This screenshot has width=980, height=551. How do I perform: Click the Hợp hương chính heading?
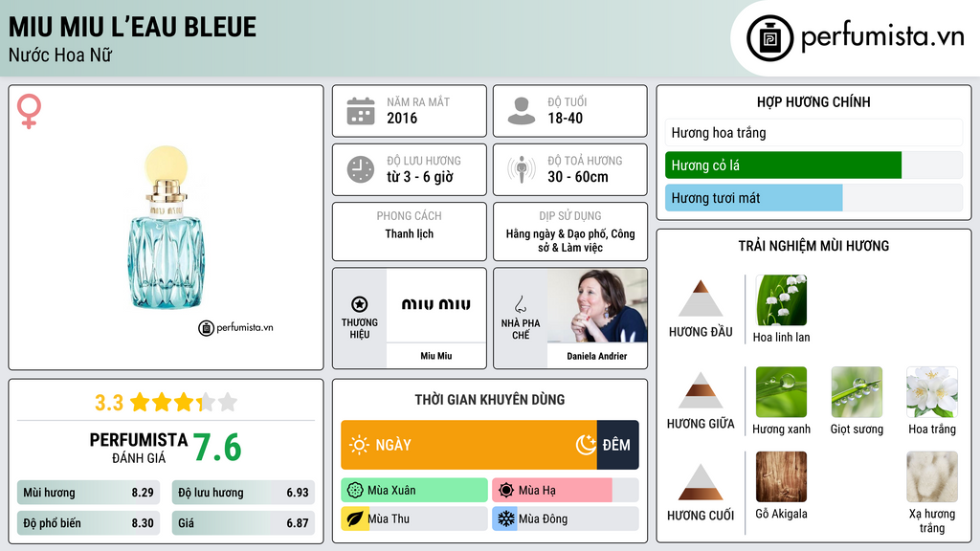pos(813,101)
